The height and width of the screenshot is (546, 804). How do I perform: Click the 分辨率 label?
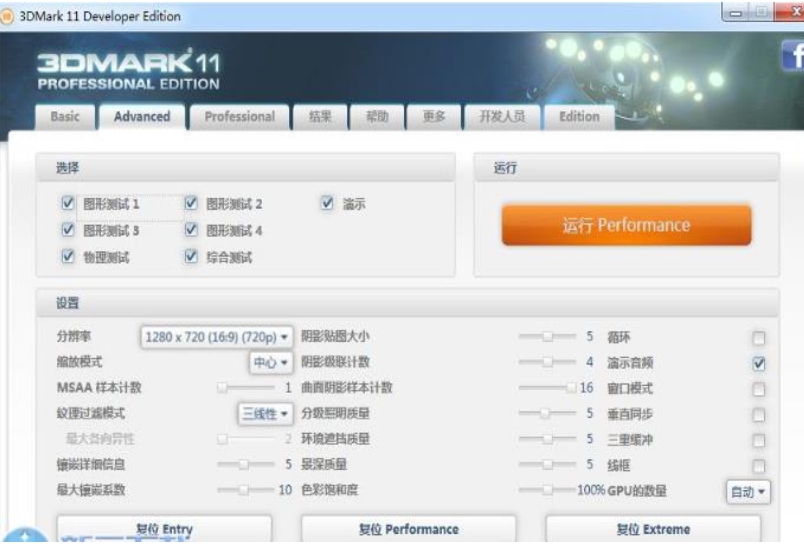[x=73, y=336]
